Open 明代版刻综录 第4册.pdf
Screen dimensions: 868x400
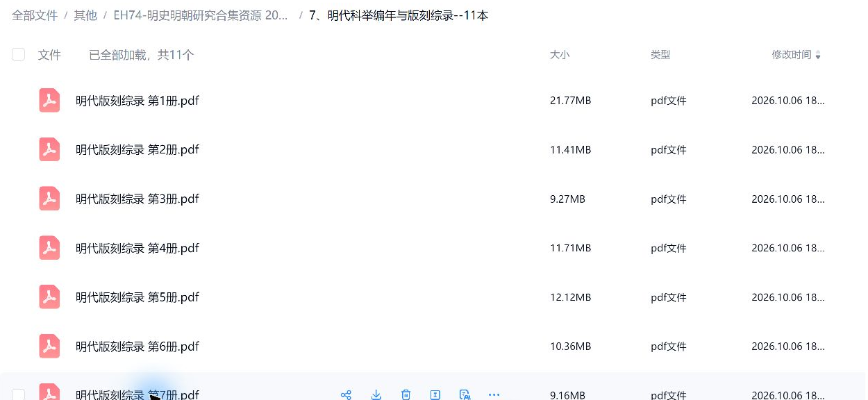[x=137, y=248]
